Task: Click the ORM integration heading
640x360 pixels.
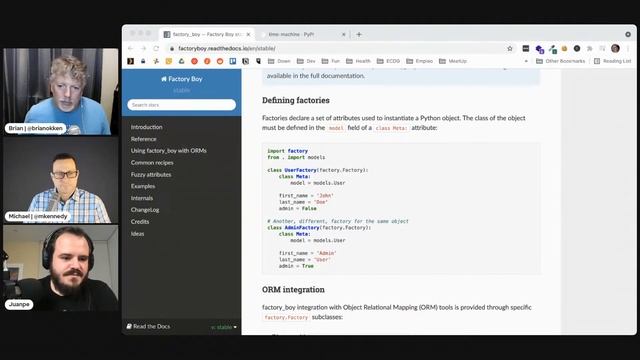Action: (293, 289)
